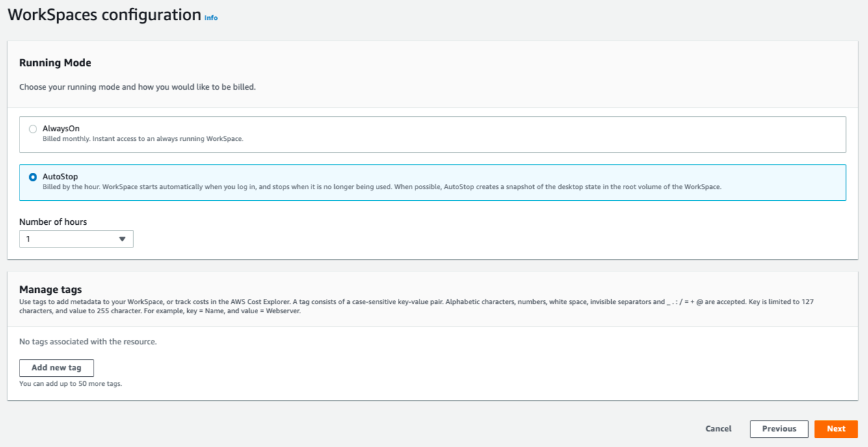Click 'Billed by the hour' description under AutoStop
Viewport: 868px width, 447px height.
tap(382, 186)
